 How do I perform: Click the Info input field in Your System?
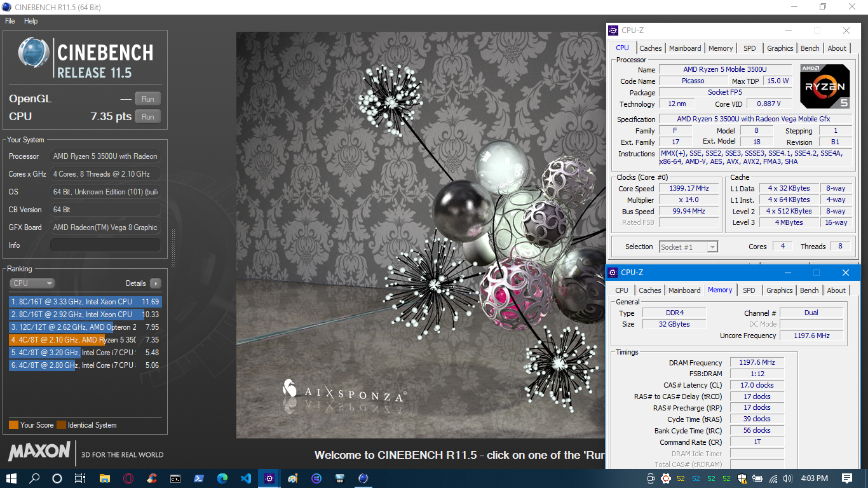pyautogui.click(x=105, y=245)
